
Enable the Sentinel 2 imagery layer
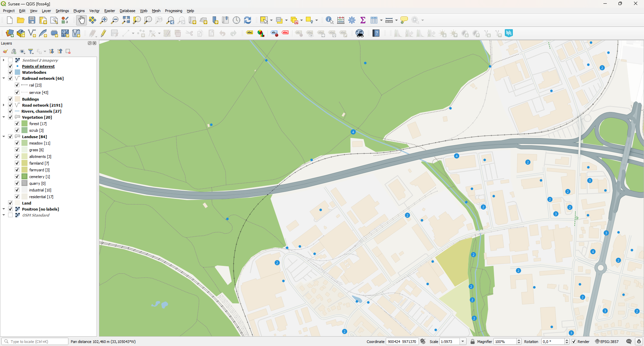click(10, 60)
